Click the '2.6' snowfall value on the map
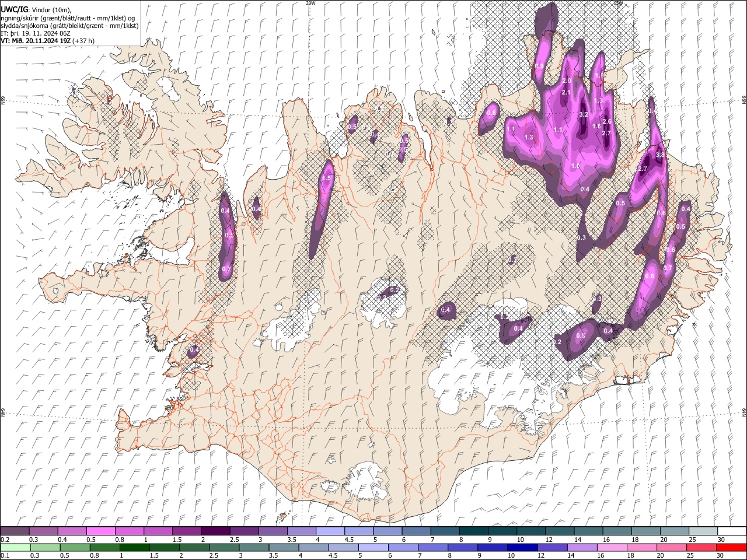Screen dimensions: 747x560 (x=606, y=121)
